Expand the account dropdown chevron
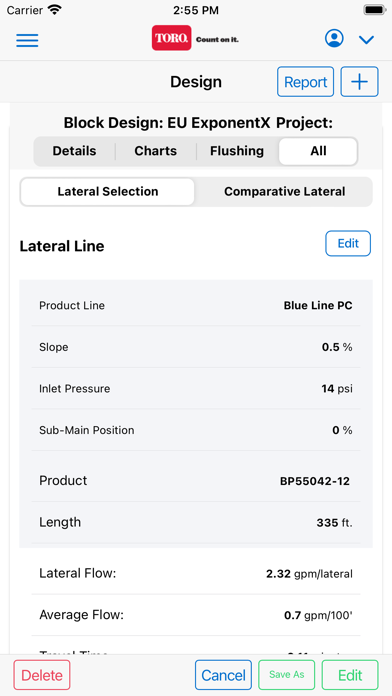 [366, 40]
